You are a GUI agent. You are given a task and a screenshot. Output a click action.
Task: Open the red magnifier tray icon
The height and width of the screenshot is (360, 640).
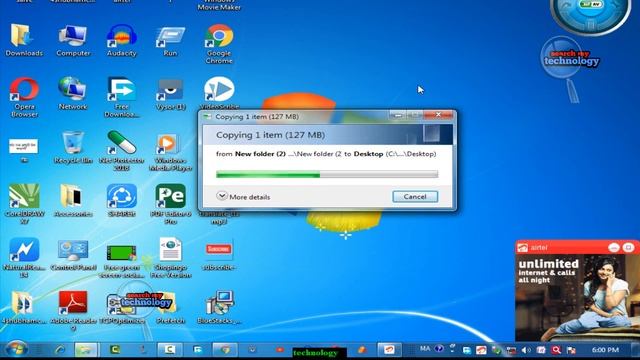pyautogui.click(x=556, y=350)
